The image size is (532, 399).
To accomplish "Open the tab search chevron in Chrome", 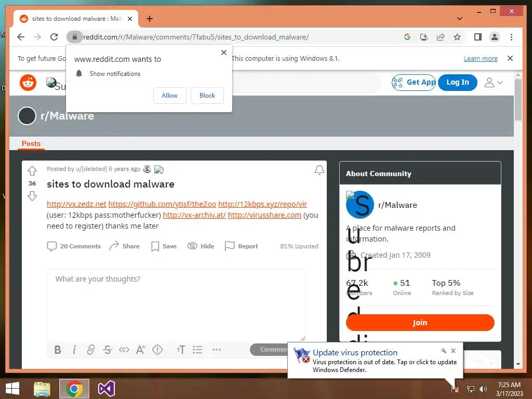I will click(459, 19).
